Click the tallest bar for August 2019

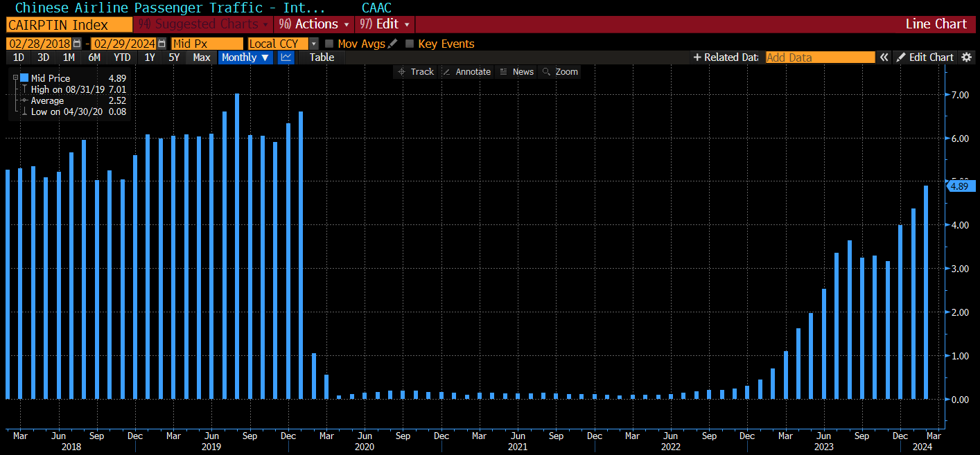[x=237, y=247]
